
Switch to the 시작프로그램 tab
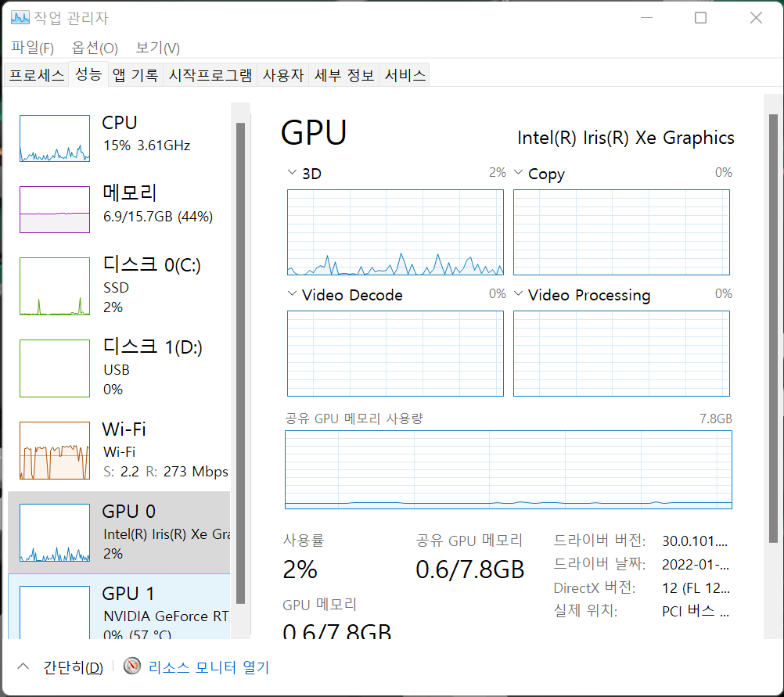click(210, 75)
